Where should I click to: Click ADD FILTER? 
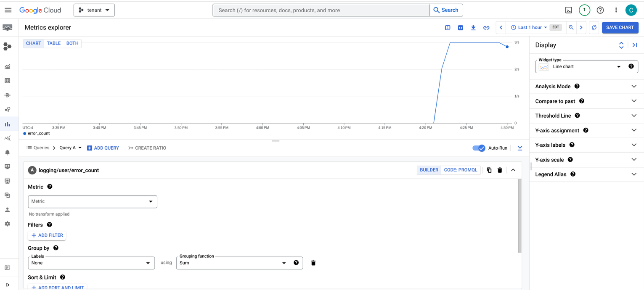47,235
